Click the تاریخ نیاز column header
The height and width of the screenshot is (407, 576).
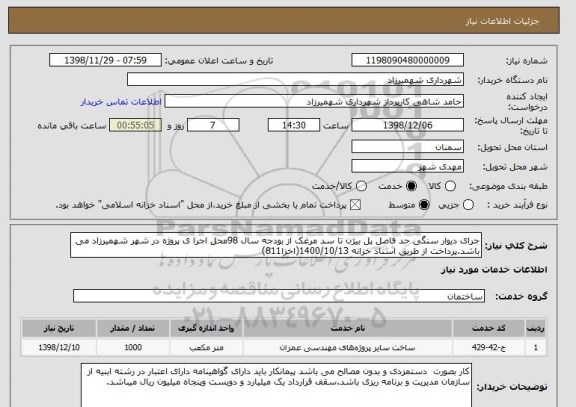click(59, 328)
